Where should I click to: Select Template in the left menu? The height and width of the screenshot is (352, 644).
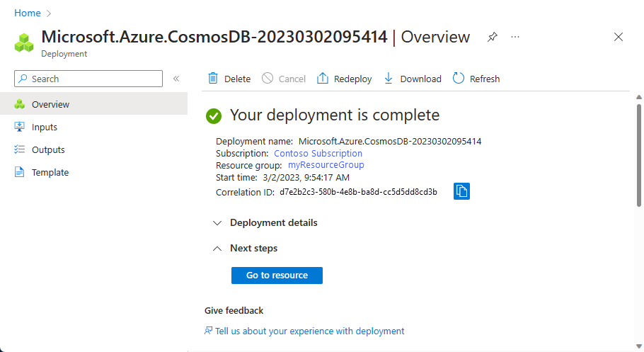pos(50,172)
